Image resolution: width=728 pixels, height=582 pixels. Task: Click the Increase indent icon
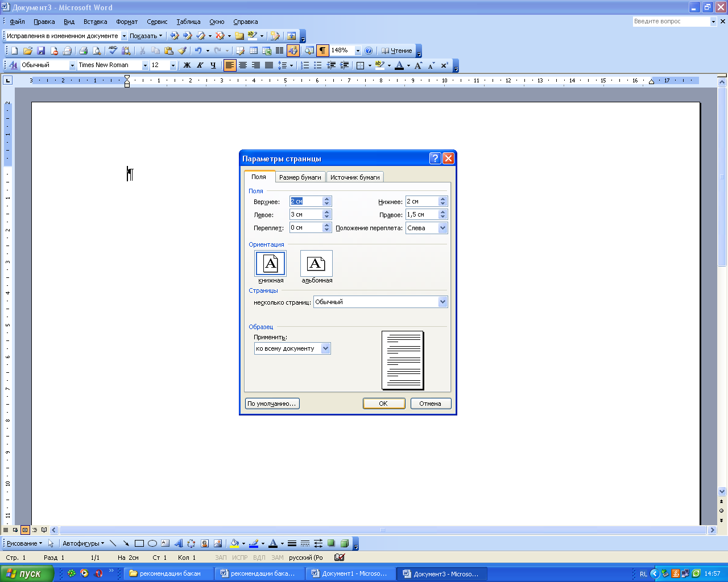(x=344, y=65)
